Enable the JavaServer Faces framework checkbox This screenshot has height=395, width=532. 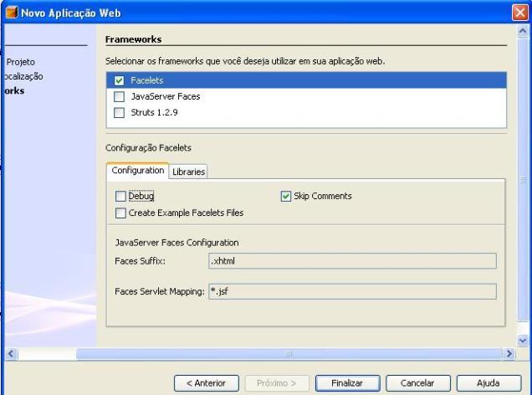click(118, 97)
